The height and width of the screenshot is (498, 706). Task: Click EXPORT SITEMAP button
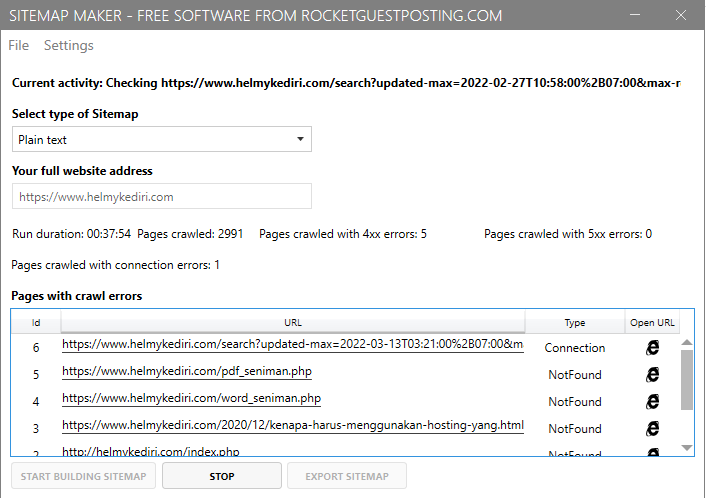pos(347,476)
